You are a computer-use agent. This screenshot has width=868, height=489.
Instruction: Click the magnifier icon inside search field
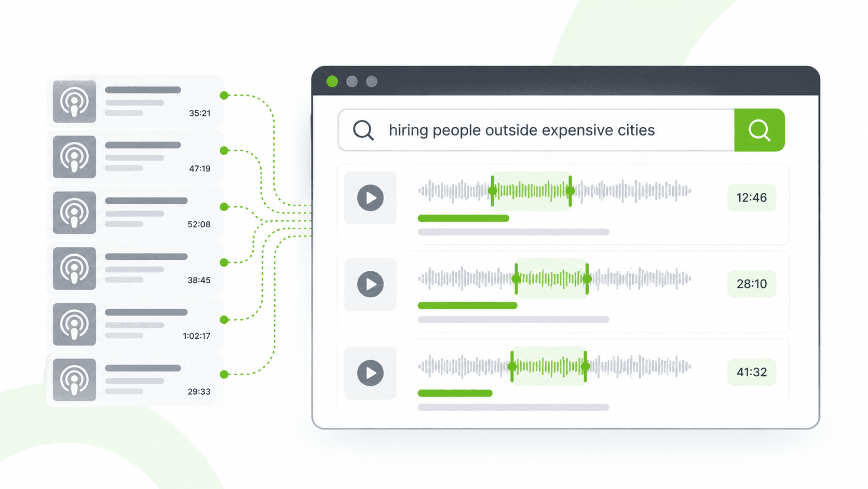[363, 130]
